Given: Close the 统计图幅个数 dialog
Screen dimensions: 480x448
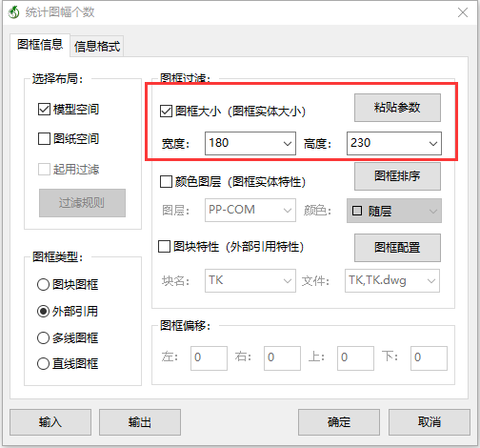Looking at the screenshot, I should coord(463,12).
